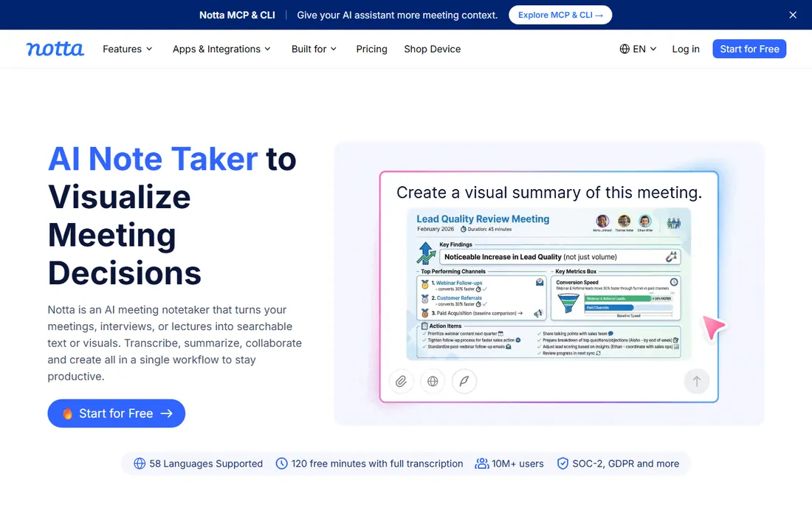This screenshot has height=508, width=812.
Task: Go to the Pricing page
Action: [371, 49]
